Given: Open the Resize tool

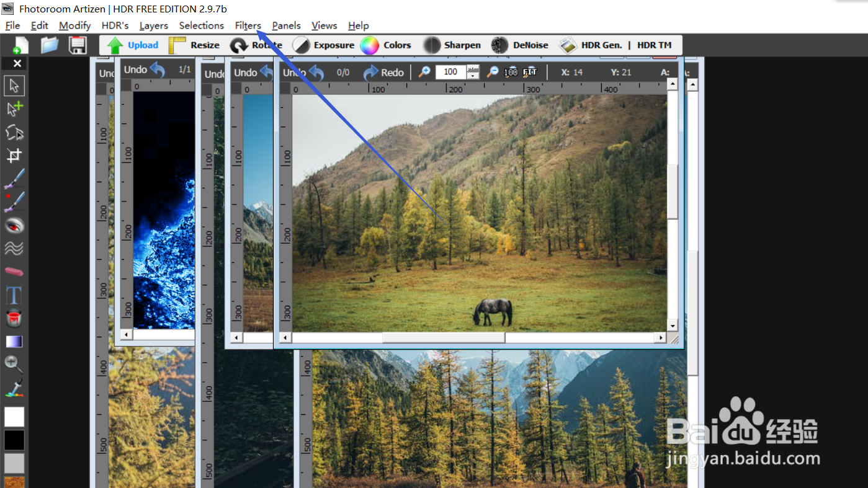Looking at the screenshot, I should pos(194,45).
